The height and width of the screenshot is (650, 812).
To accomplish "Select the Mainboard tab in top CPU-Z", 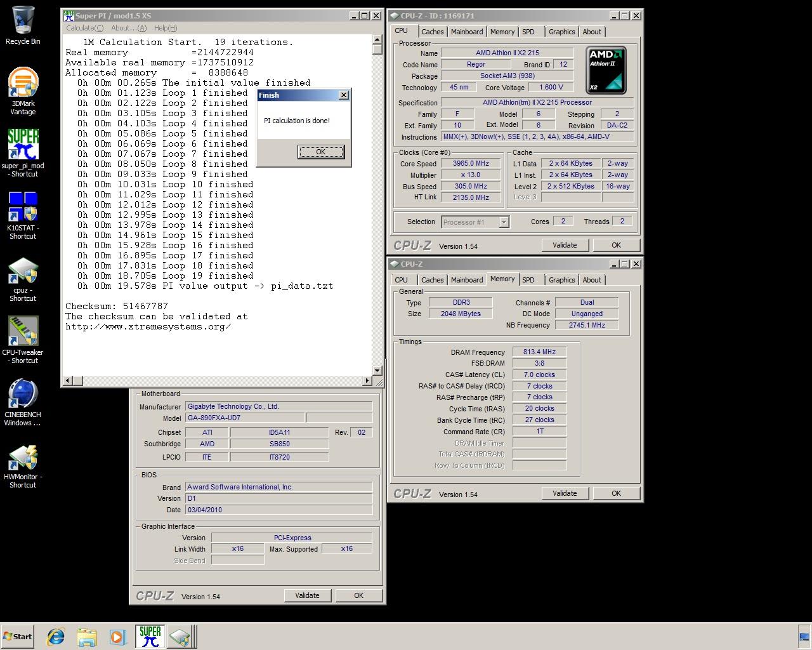I will (x=467, y=32).
